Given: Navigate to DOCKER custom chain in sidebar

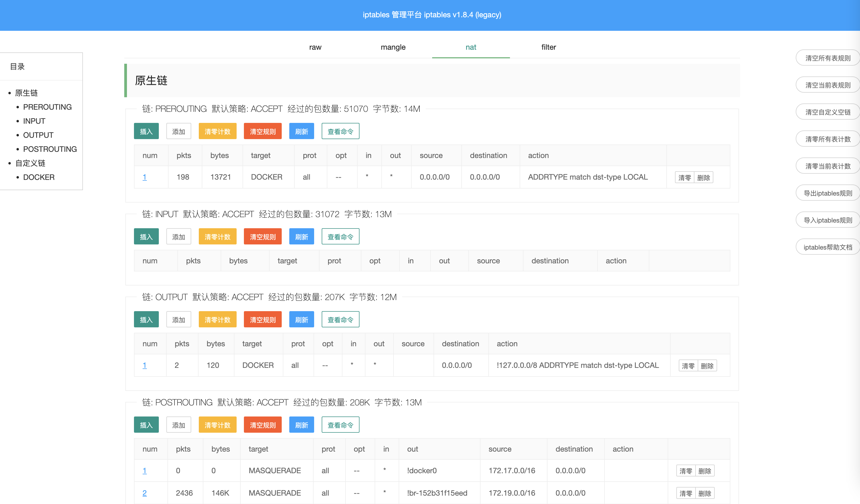Looking at the screenshot, I should 39,177.
